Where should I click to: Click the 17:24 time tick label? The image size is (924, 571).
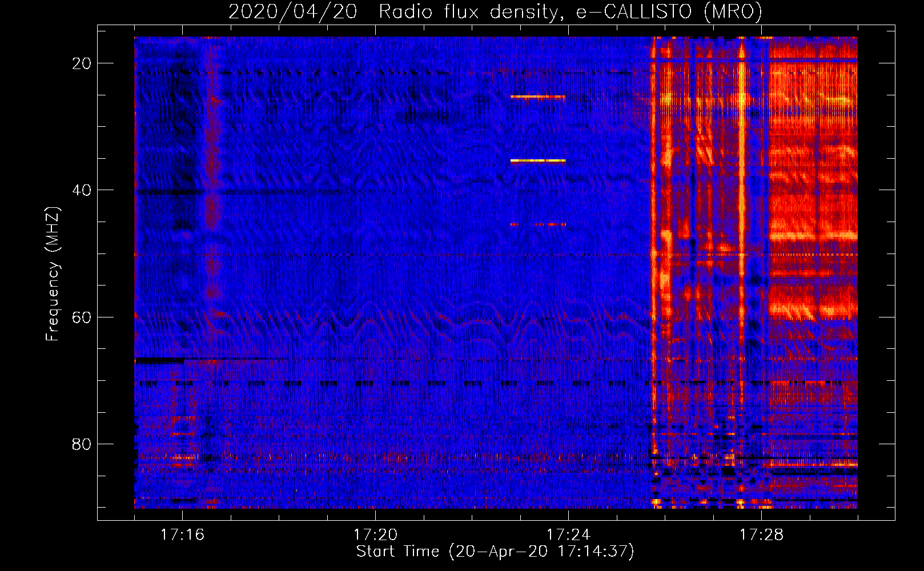coord(568,535)
